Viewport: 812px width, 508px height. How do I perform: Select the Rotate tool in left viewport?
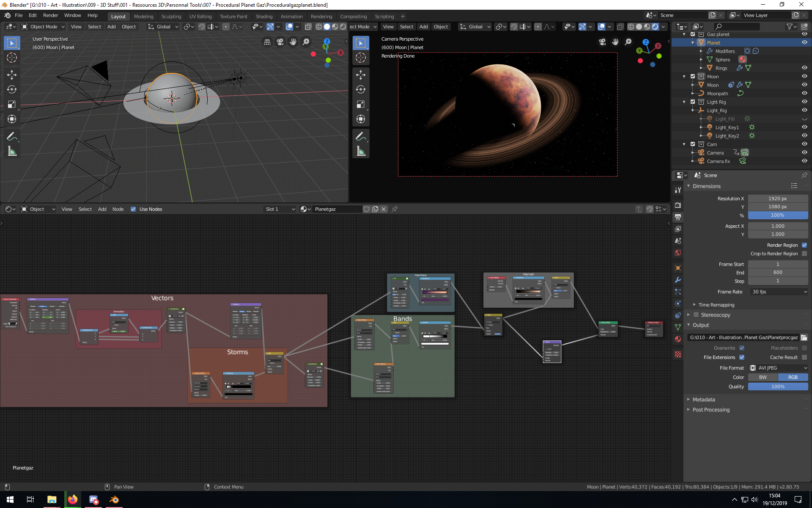(x=12, y=89)
